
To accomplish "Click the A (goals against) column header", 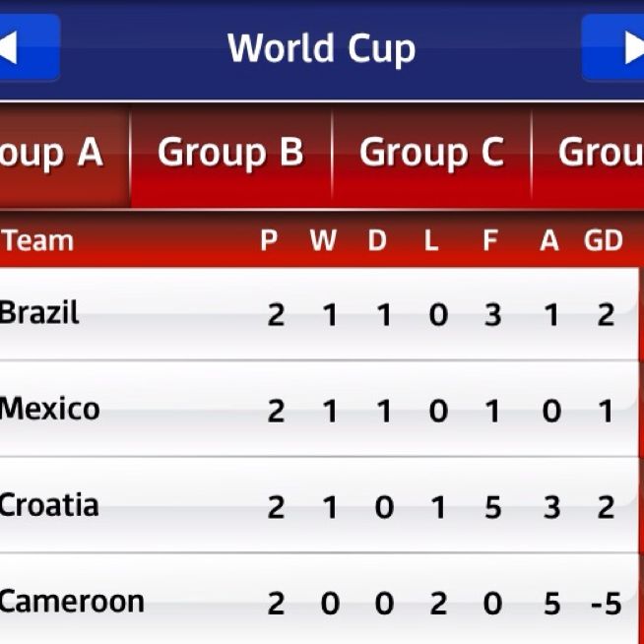I will coord(549,241).
